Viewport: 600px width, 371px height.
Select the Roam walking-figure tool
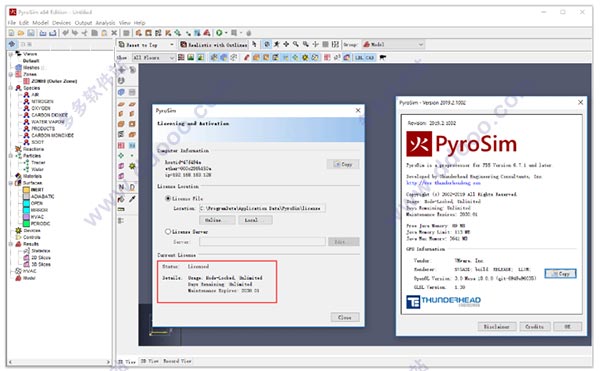276,44
